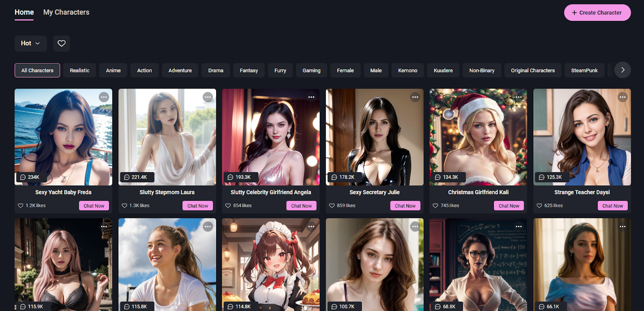Open three-dot menu on Sexy Secretary Julie card
The height and width of the screenshot is (311, 644).
(415, 97)
